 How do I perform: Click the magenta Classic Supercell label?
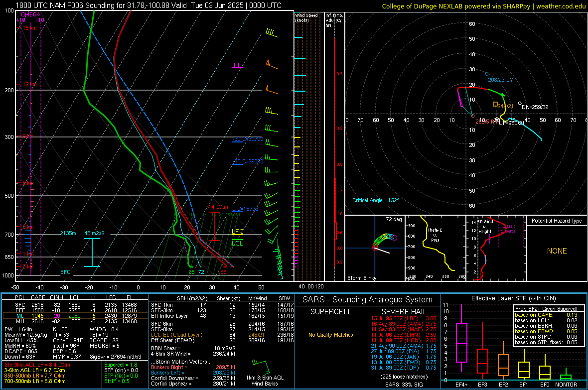pos(509,229)
